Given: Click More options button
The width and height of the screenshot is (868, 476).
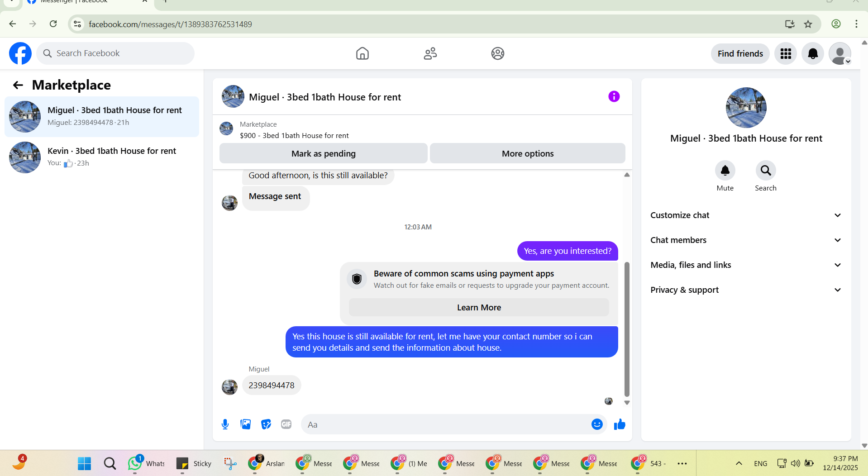Looking at the screenshot, I should (x=528, y=153).
